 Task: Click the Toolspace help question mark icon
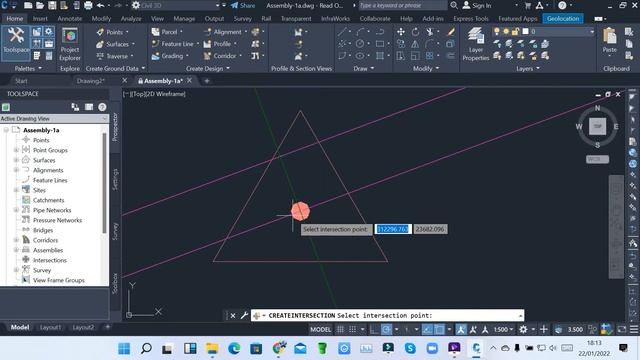[x=102, y=107]
